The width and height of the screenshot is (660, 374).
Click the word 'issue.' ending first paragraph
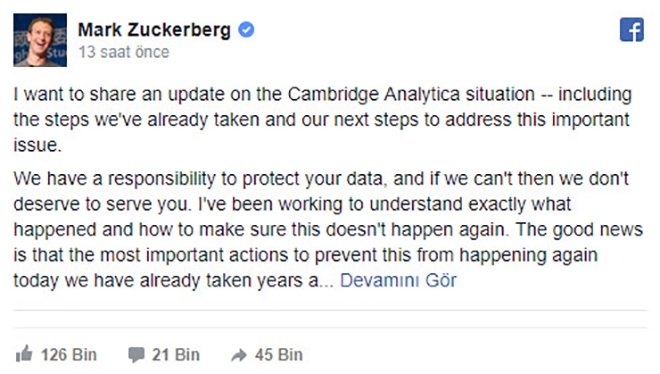(37, 145)
